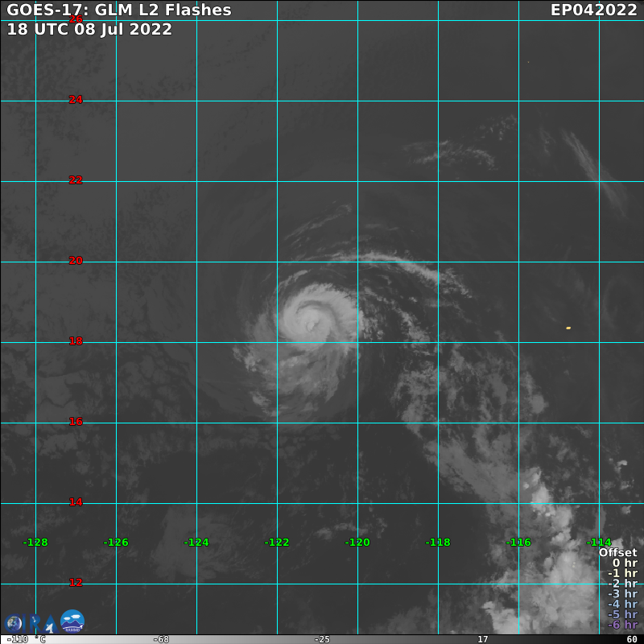Click the temperature color bar at bottom
The width and height of the screenshot is (644, 644).
[322, 639]
